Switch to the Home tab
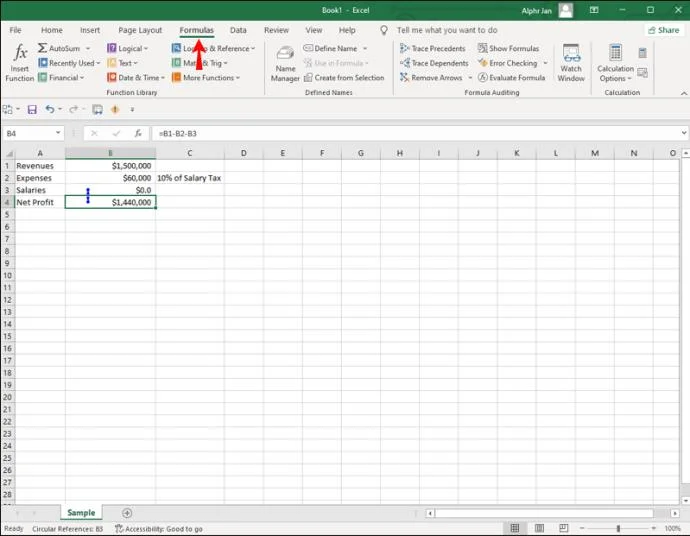The width and height of the screenshot is (690, 536). coord(51,30)
